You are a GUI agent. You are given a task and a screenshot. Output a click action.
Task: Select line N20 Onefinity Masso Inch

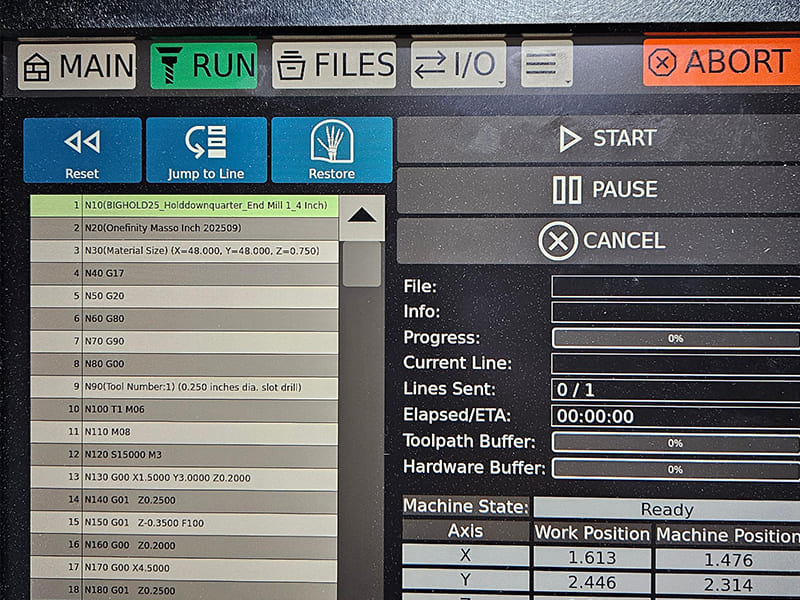point(184,229)
